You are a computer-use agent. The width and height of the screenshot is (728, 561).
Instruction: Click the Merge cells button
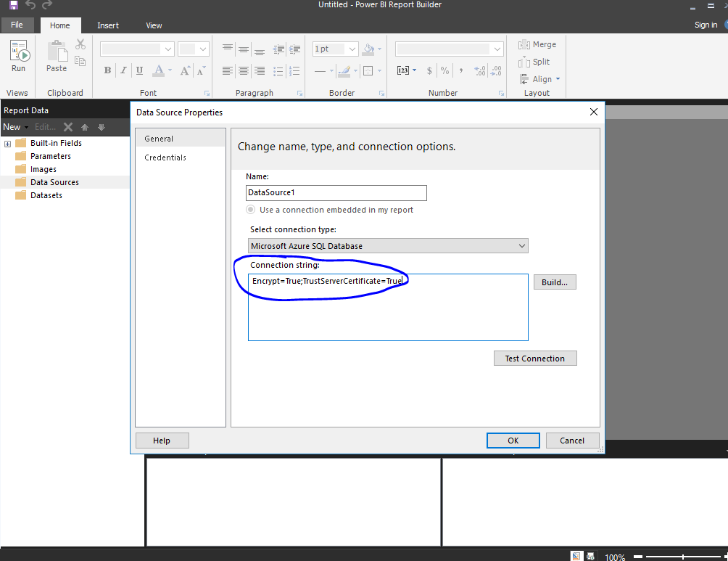point(537,44)
